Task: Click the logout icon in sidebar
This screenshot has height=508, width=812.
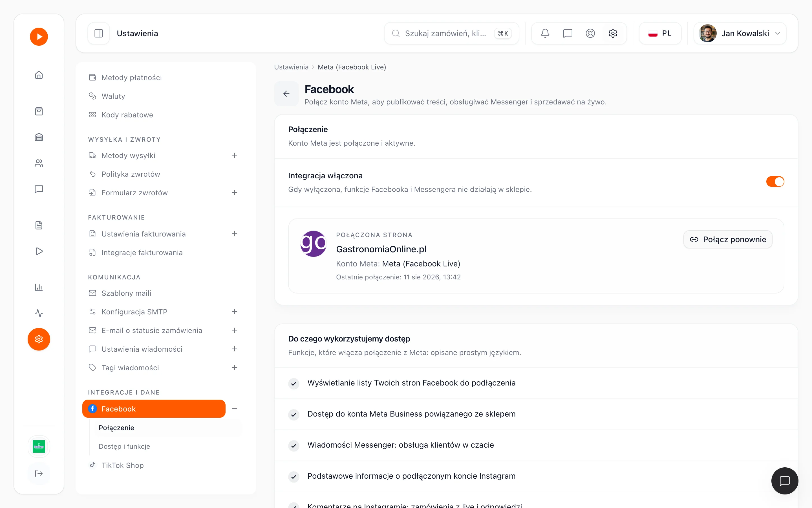Action: (39, 474)
